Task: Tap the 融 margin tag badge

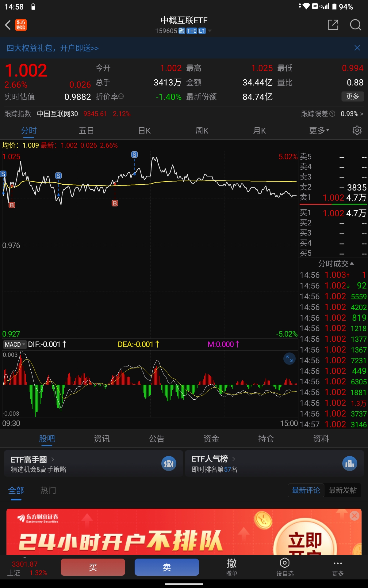Action: (x=182, y=31)
